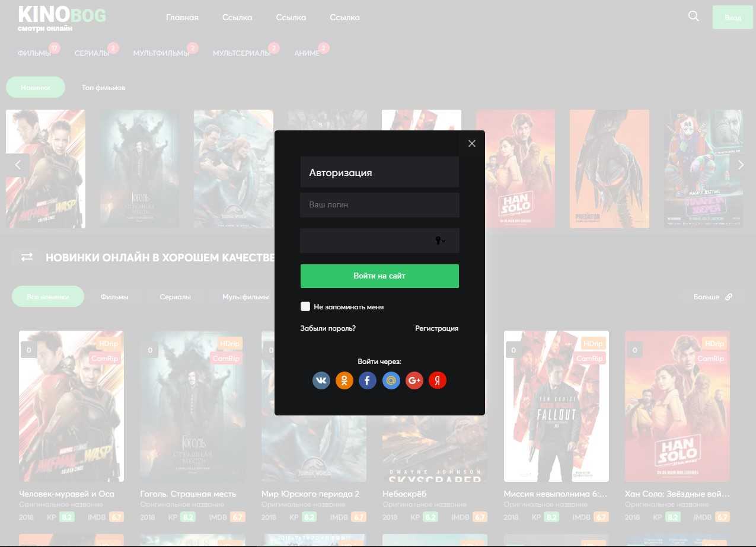Click the swap arrows icon near Новинки онлайн
The height and width of the screenshot is (547, 756).
[x=27, y=257]
